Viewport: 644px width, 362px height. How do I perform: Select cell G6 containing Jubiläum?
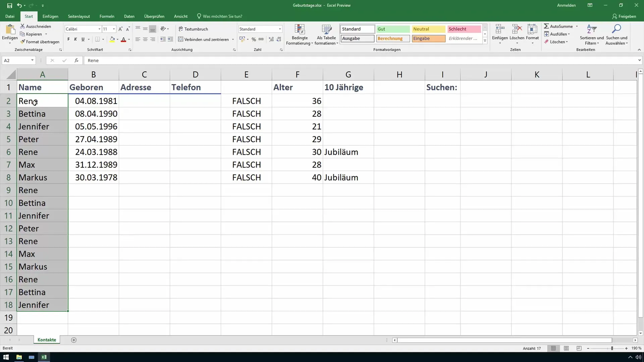[348, 152]
